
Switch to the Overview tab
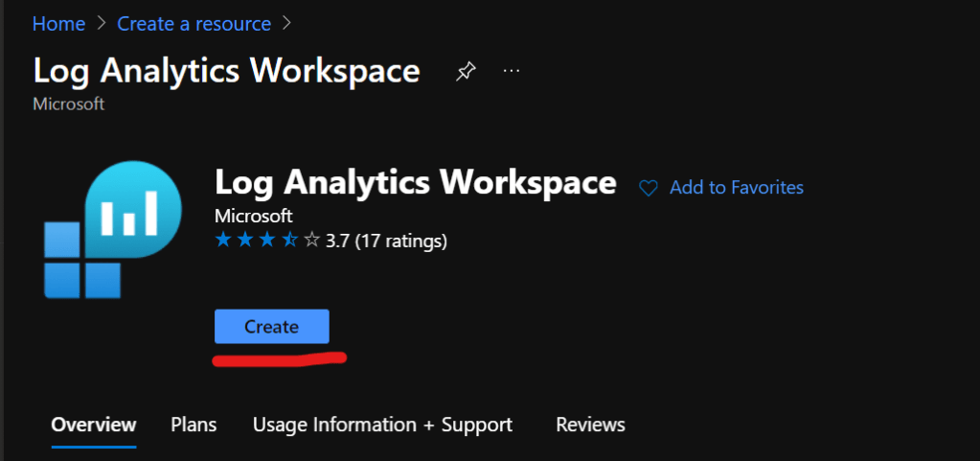(x=94, y=425)
